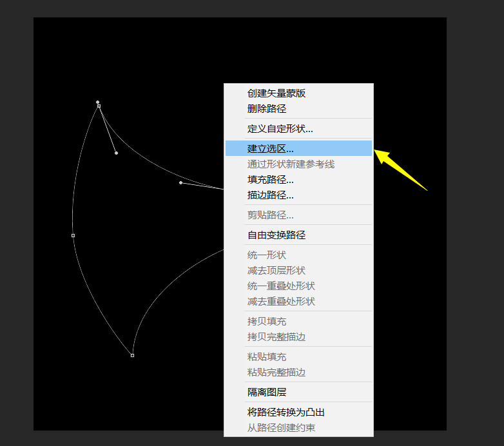Click the 拷贝填充 entry
504x446 pixels.
pos(298,321)
